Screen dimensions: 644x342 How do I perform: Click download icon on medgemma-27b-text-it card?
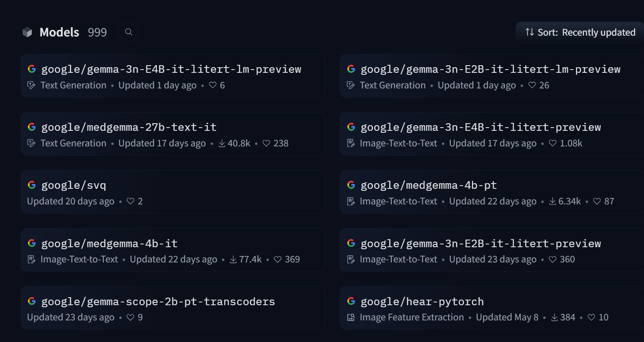(x=222, y=143)
